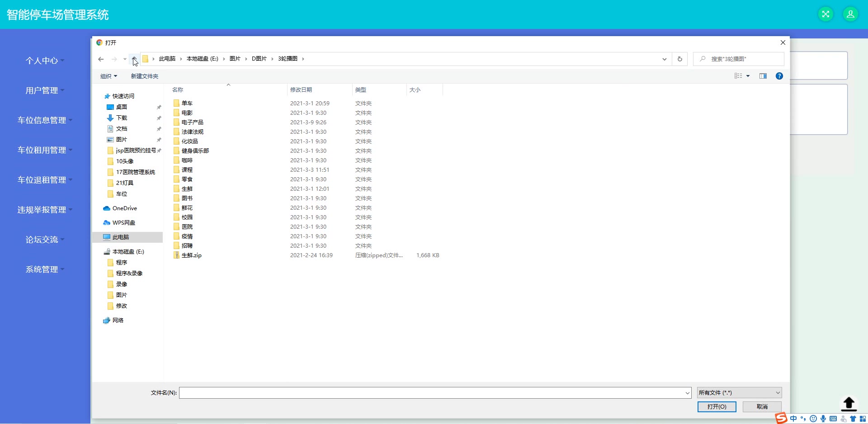Viewport: 868px width, 424px height.
Task: Expand 论坛交流 sidebar menu
Action: pos(45,240)
